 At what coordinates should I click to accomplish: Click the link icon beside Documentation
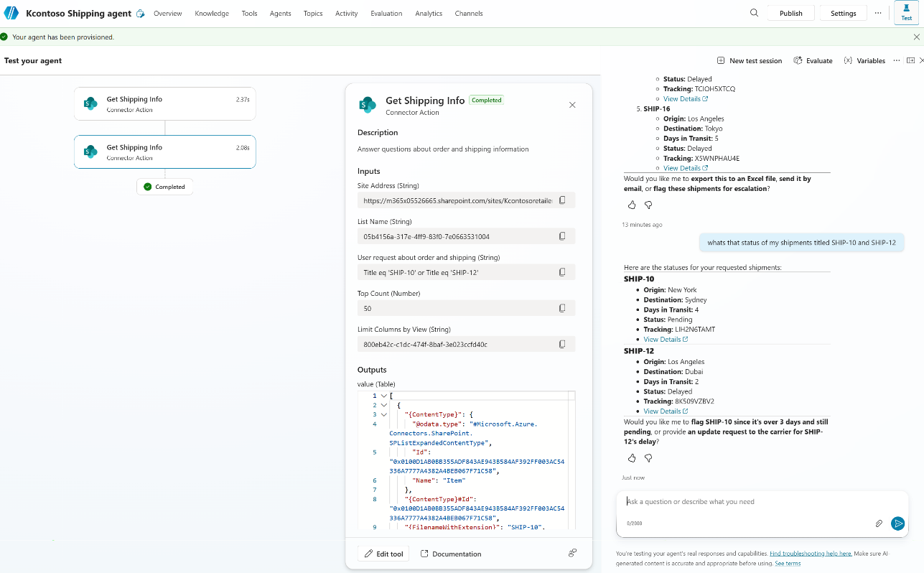(x=572, y=553)
